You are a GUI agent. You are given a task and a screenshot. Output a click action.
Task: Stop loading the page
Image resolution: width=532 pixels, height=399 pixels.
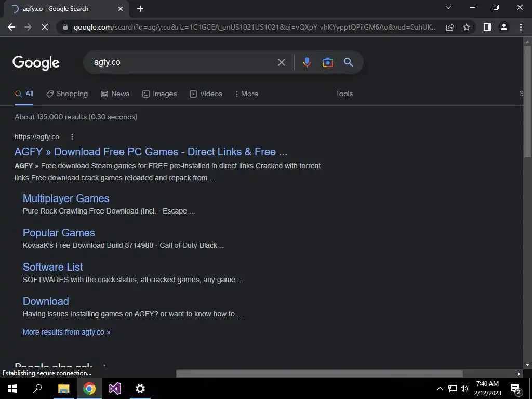pos(45,27)
